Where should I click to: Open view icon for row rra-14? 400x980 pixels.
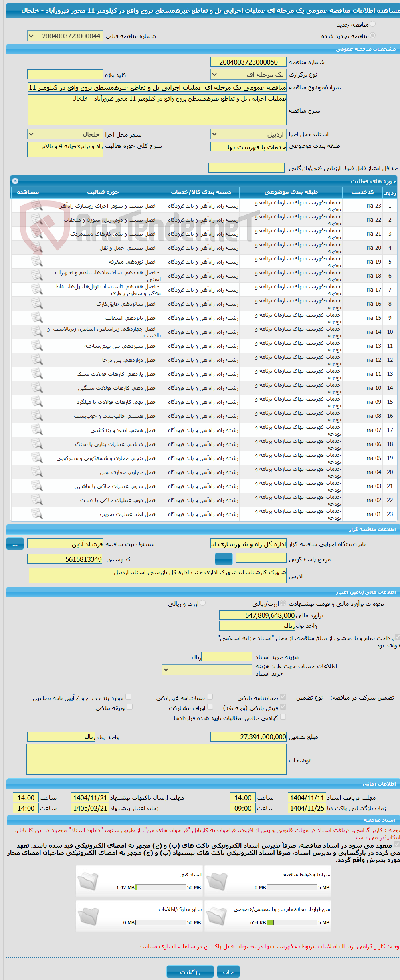pyautogui.click(x=37, y=332)
